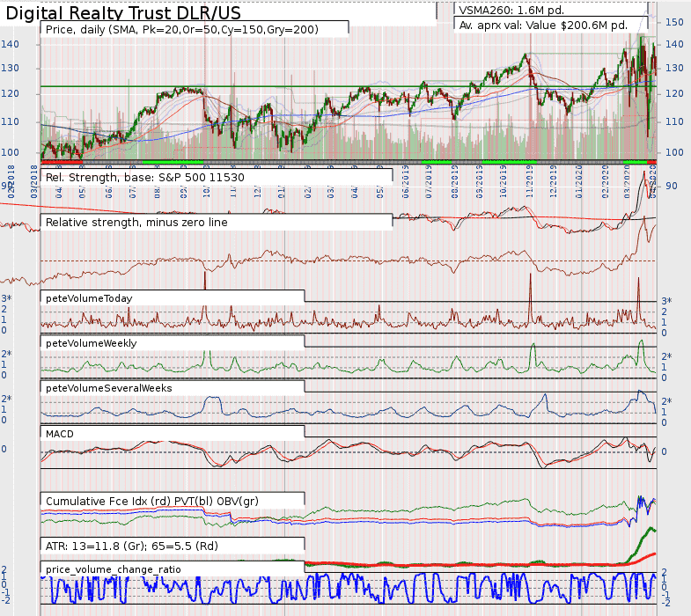Click the 11/2019 date label on time axis
Viewport: 691px width, 616px height.
(x=530, y=181)
